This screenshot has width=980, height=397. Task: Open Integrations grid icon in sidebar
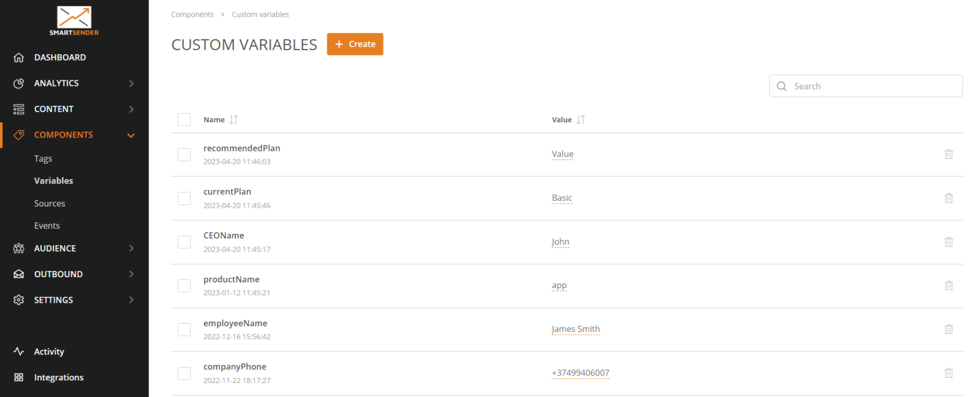click(x=19, y=377)
